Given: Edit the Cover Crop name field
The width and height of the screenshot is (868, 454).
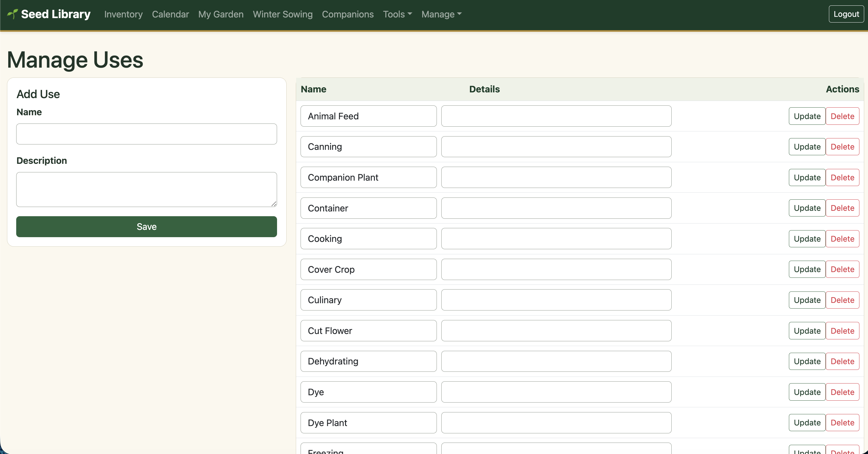Looking at the screenshot, I should pos(369,270).
